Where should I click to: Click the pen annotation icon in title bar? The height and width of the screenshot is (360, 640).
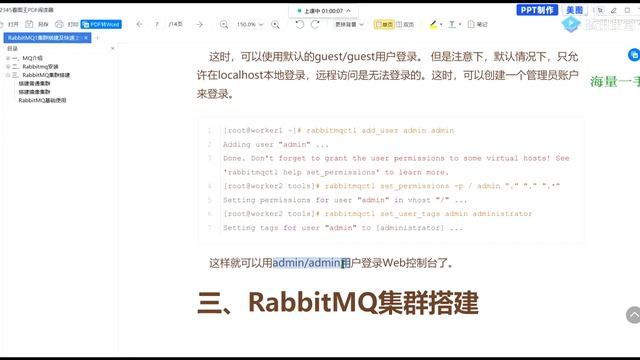pos(613,10)
